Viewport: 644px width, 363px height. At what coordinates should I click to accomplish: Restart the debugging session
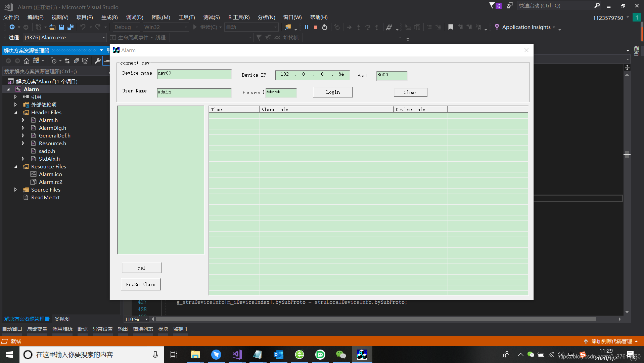coord(325,27)
